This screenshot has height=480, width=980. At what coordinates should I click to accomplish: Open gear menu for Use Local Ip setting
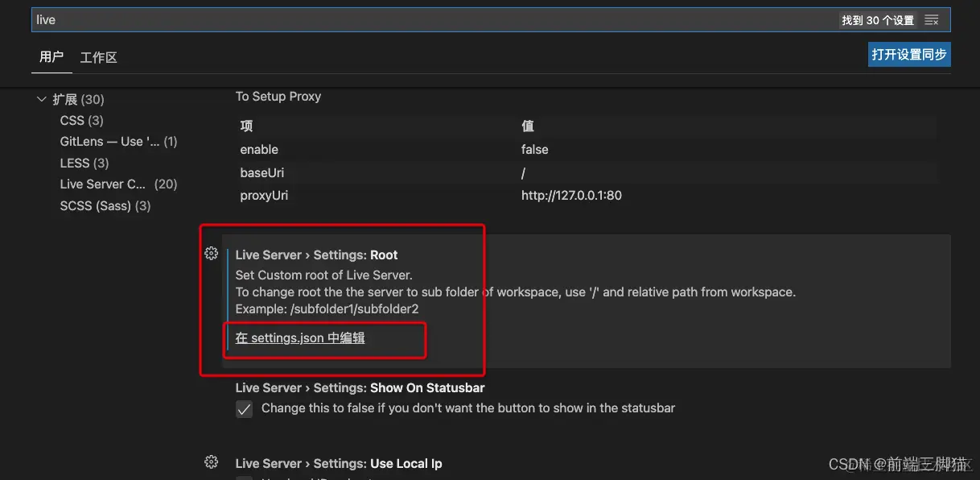(212, 461)
